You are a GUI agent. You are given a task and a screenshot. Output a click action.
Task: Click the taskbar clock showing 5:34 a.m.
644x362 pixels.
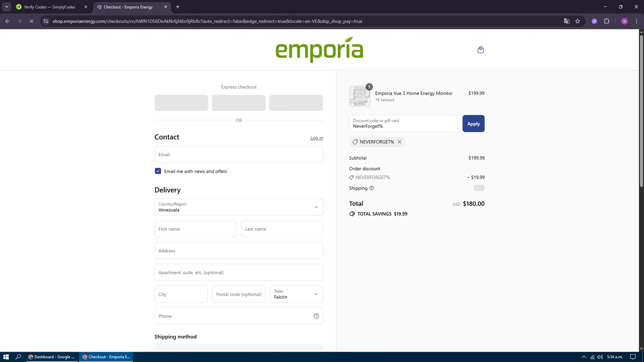[615, 357]
